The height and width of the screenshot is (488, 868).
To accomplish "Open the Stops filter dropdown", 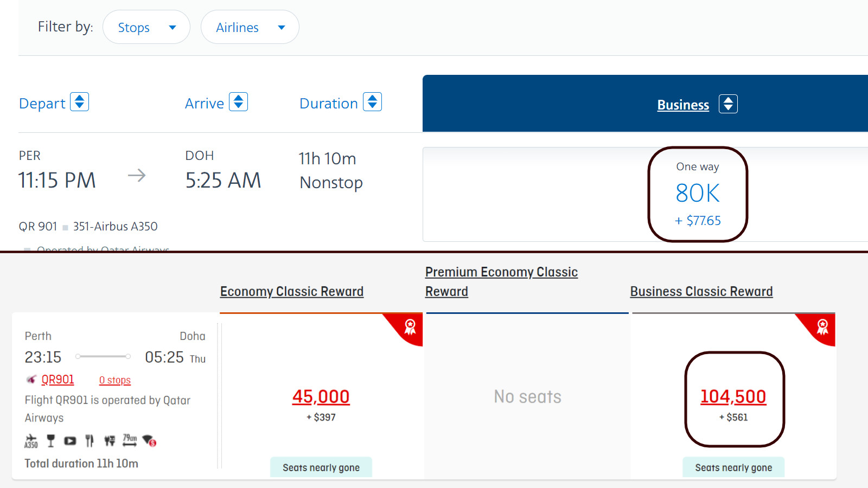I will pos(146,27).
